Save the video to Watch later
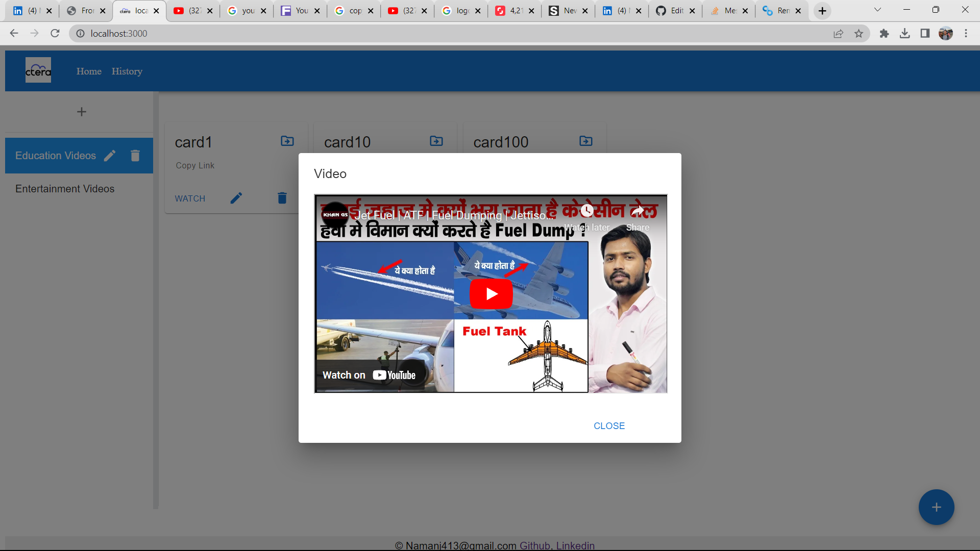Image resolution: width=980 pixels, height=551 pixels. [x=587, y=211]
